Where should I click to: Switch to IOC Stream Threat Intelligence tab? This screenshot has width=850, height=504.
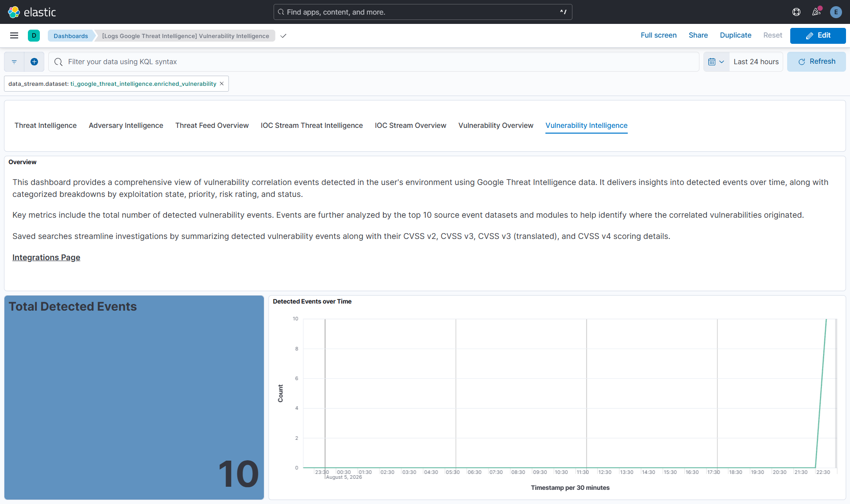(312, 126)
